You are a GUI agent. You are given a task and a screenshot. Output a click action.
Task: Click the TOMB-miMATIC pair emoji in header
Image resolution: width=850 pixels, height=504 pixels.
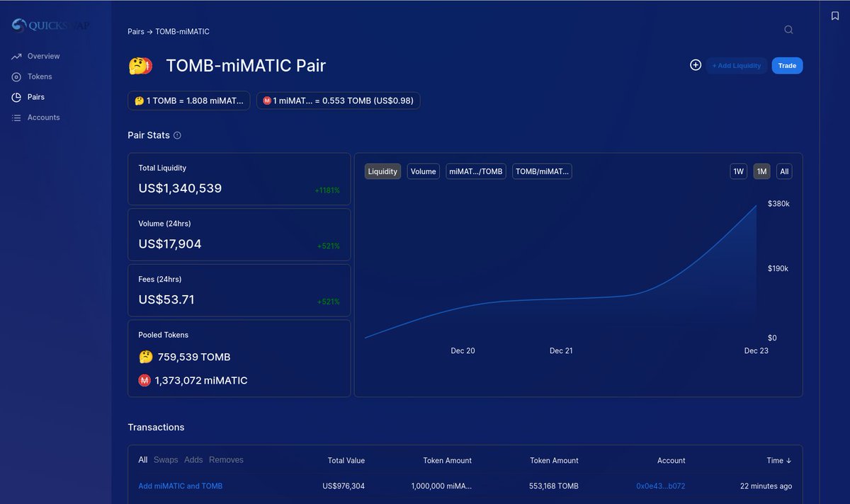(x=140, y=66)
